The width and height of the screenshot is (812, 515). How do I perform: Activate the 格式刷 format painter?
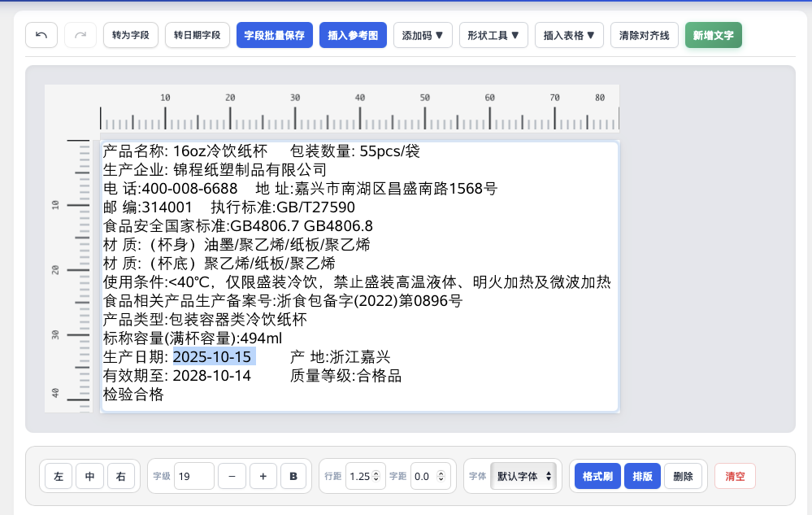(597, 476)
